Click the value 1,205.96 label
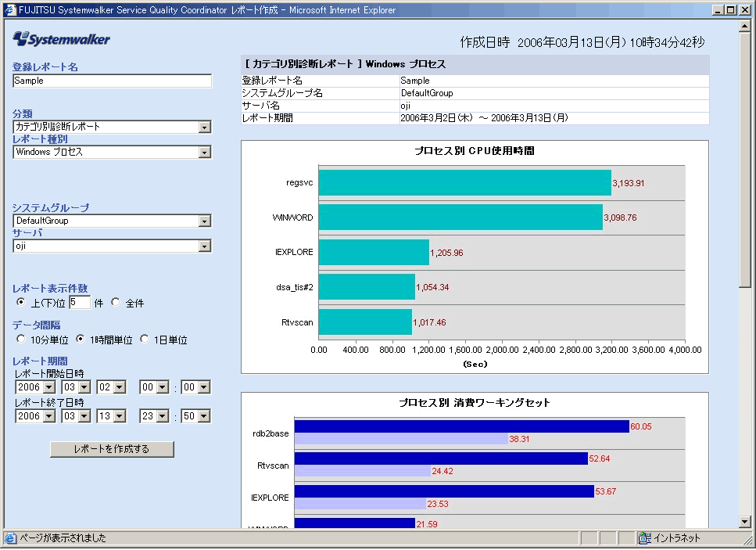Image resolution: width=756 pixels, height=550 pixels. click(446, 253)
